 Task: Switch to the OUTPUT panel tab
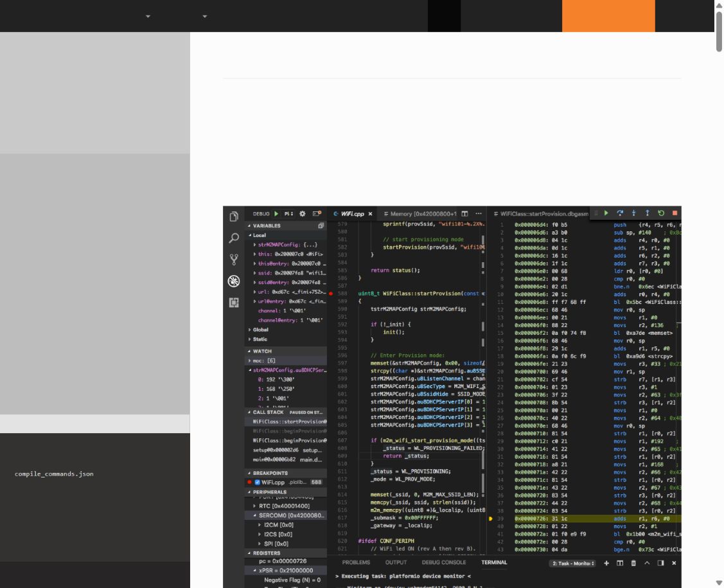(396, 562)
